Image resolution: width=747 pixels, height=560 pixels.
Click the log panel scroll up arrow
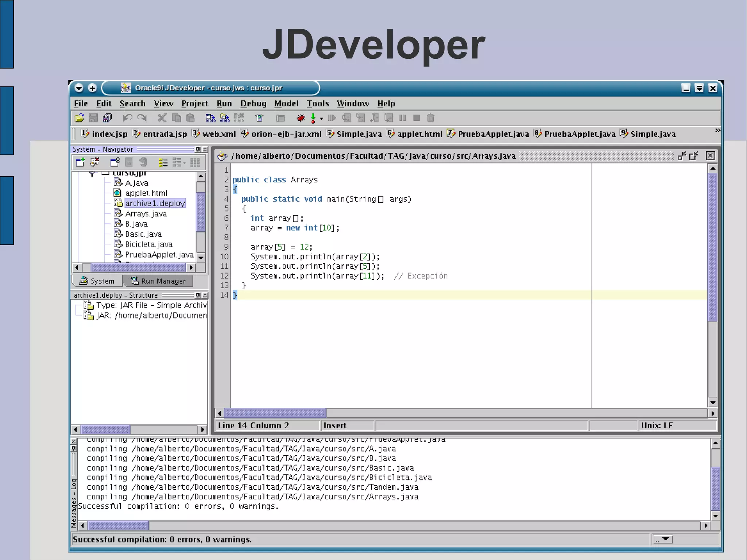click(715, 444)
